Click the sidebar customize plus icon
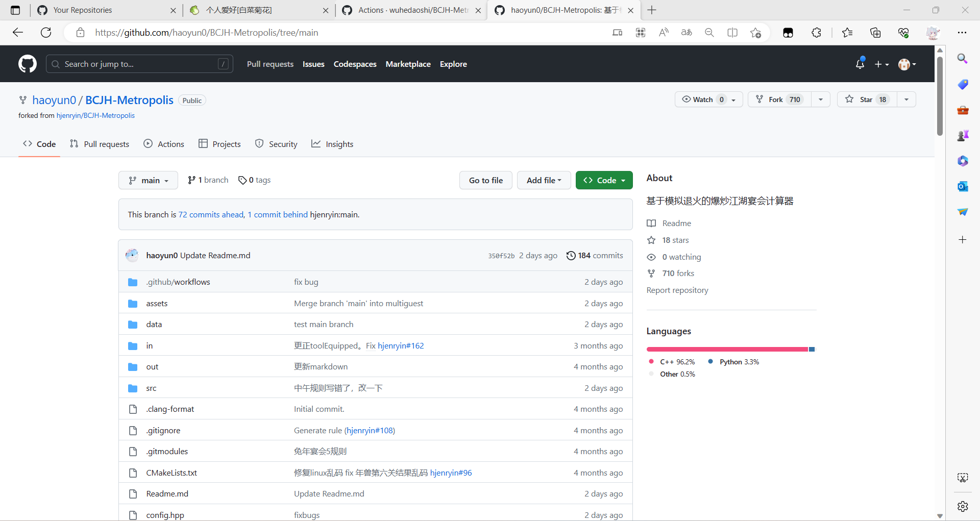This screenshot has width=980, height=521. pos(963,239)
